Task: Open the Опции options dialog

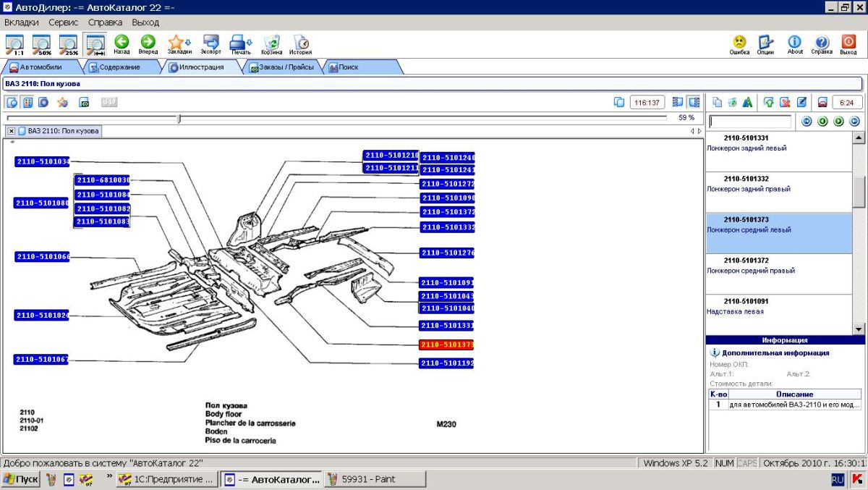Action: (766, 45)
